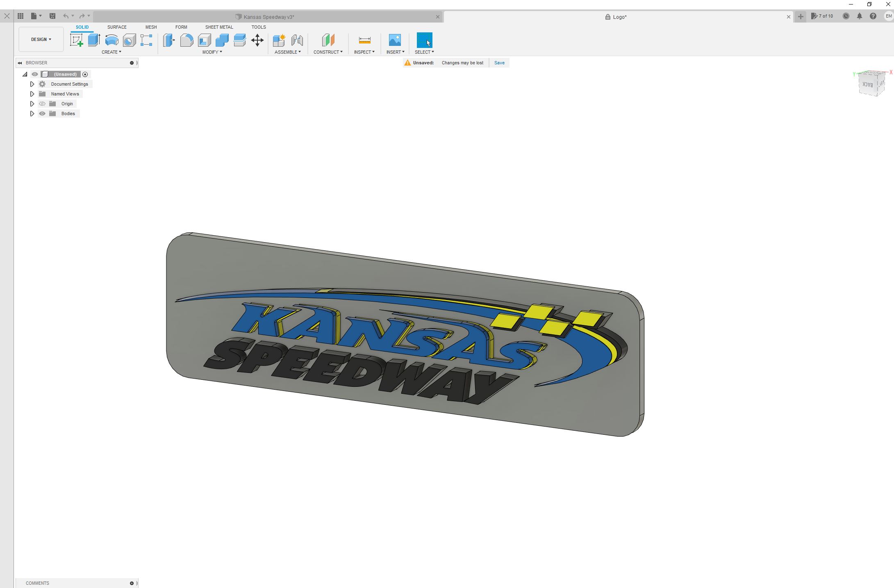Click the Undo arrow icon
This screenshot has width=894, height=588.
[x=66, y=16]
